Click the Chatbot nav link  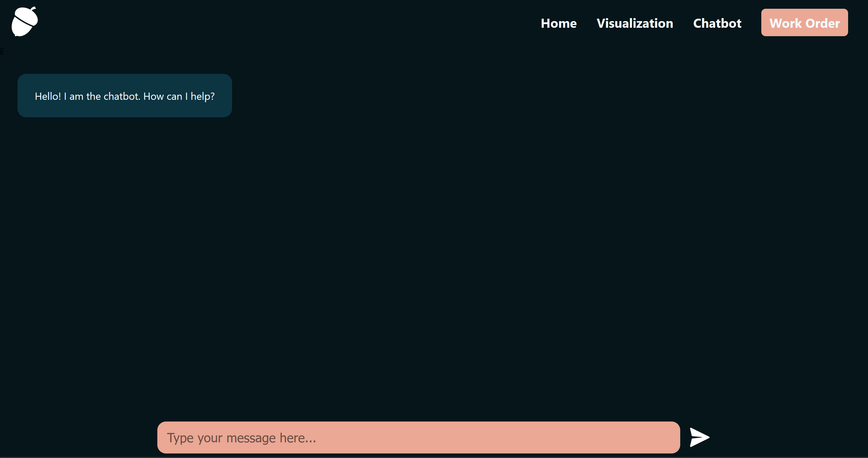717,23
